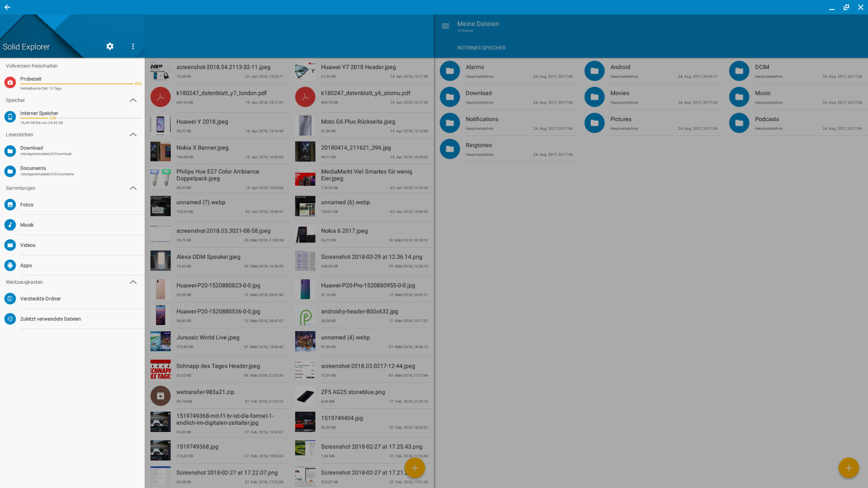
Task: Open the Zuletzt verwendete Dateien icon
Action: (x=10, y=319)
